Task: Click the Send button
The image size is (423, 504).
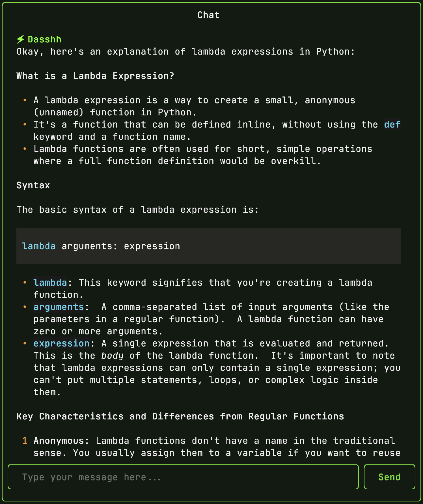Action: (x=389, y=477)
